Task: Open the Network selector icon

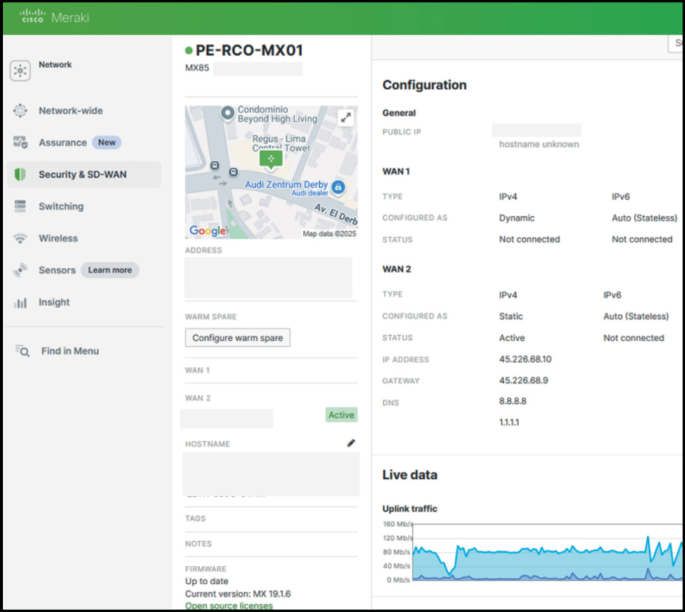Action: point(20,70)
